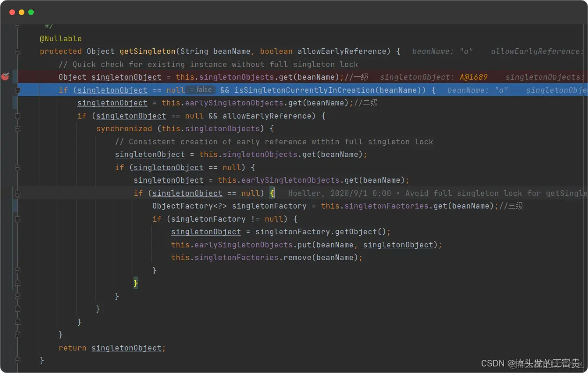
Task: Click the highlighted yellow closing brace
Action: click(136, 283)
